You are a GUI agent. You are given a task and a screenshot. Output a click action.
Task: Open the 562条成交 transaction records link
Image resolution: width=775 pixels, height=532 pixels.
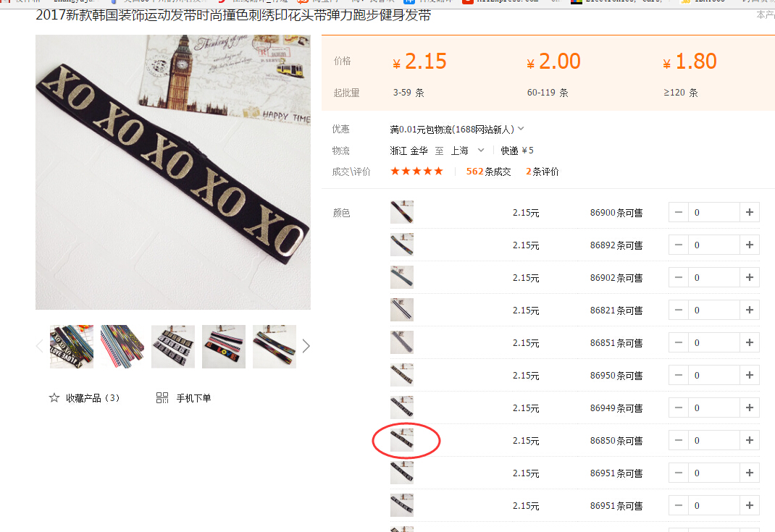tap(489, 172)
